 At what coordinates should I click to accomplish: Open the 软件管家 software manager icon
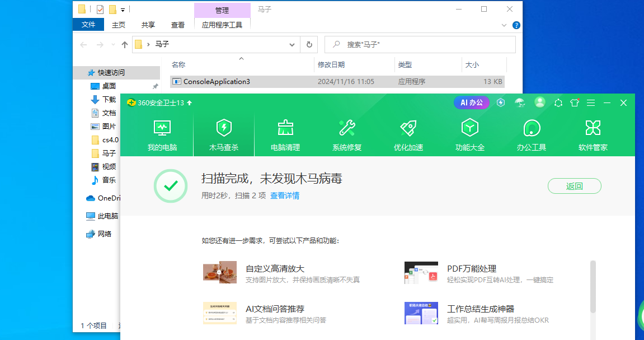tap(593, 128)
